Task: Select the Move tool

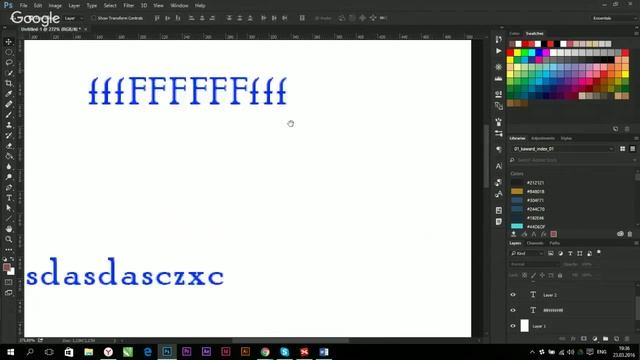Action: click(9, 42)
